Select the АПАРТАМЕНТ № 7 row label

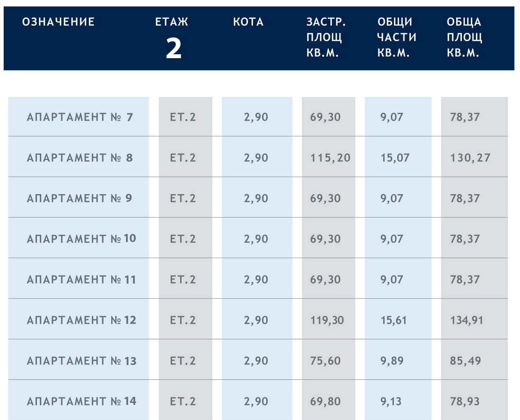tap(80, 117)
